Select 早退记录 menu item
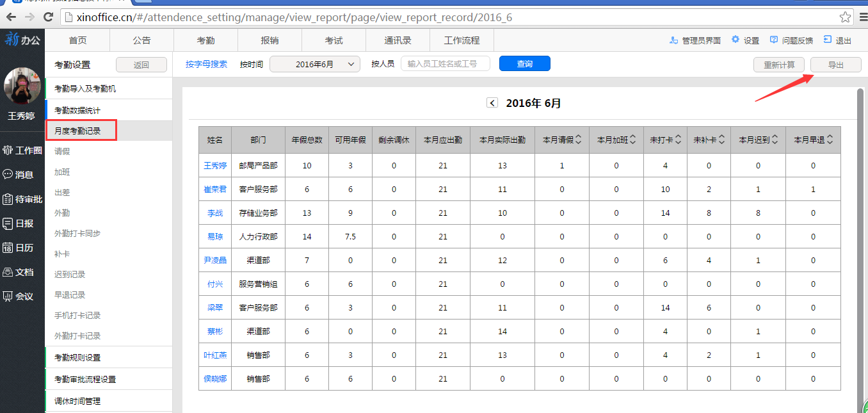 (70, 295)
